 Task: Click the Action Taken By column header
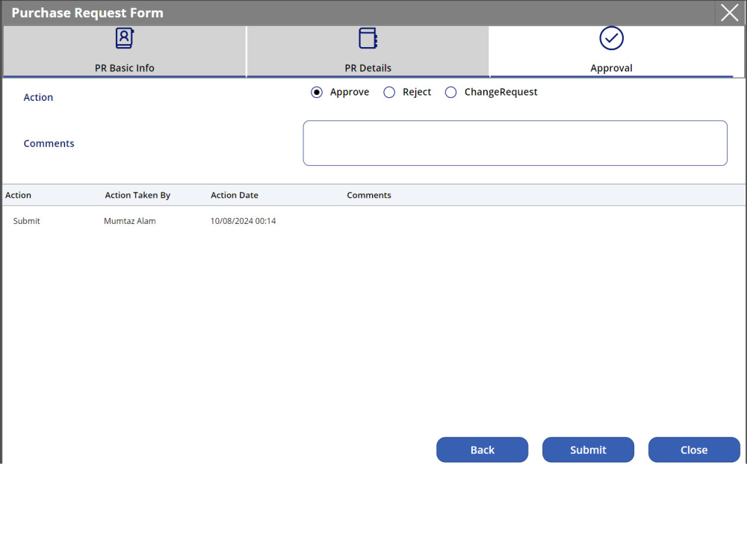coord(137,195)
